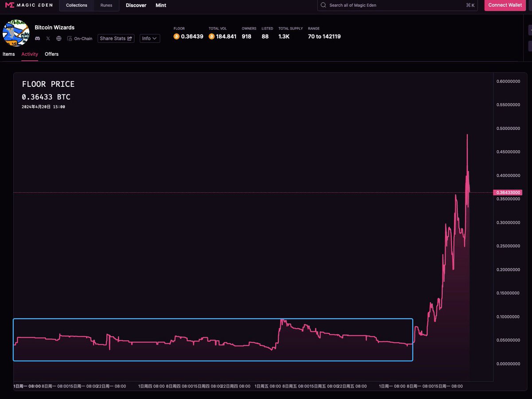Select the Activity tab
Screen dimensions: 532x399
tap(30, 54)
